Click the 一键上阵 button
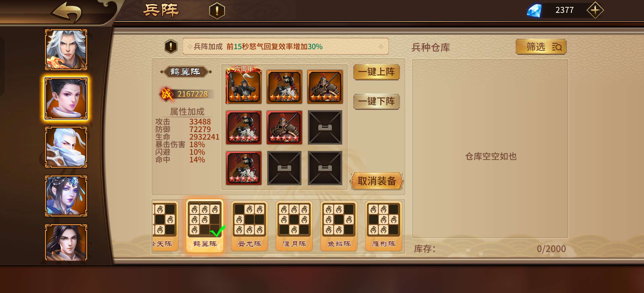 click(377, 72)
